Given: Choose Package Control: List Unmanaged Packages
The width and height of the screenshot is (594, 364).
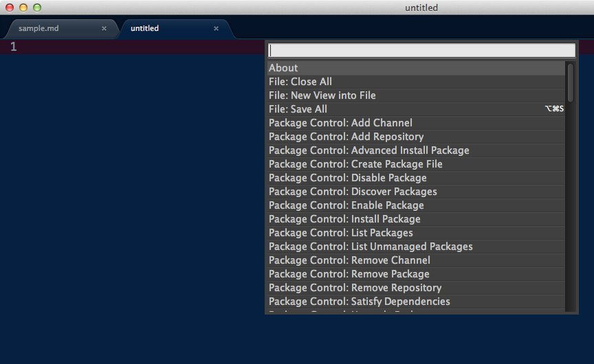Looking at the screenshot, I should click(x=417, y=247).
